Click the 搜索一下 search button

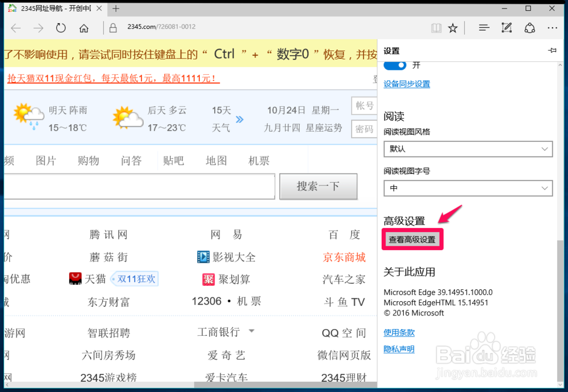(318, 187)
